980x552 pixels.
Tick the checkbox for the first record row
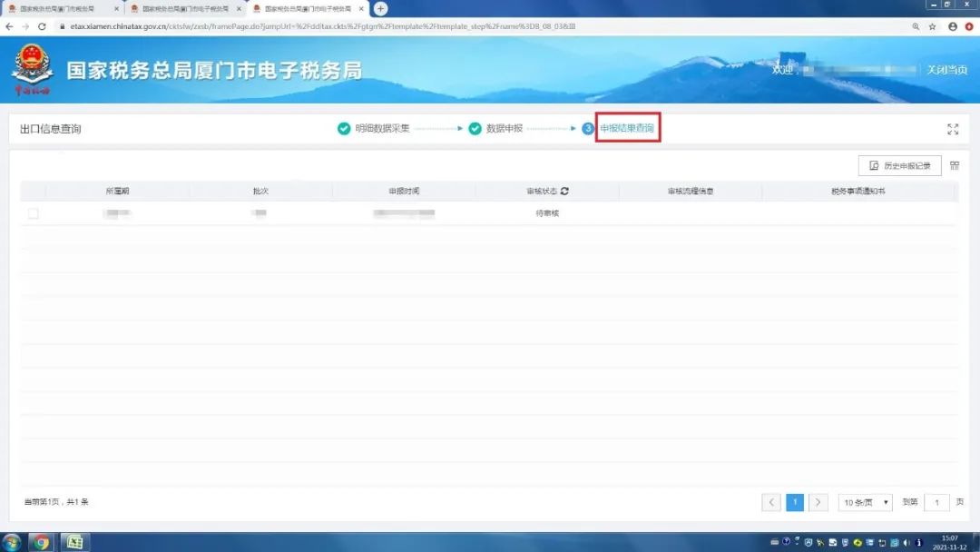(x=34, y=213)
